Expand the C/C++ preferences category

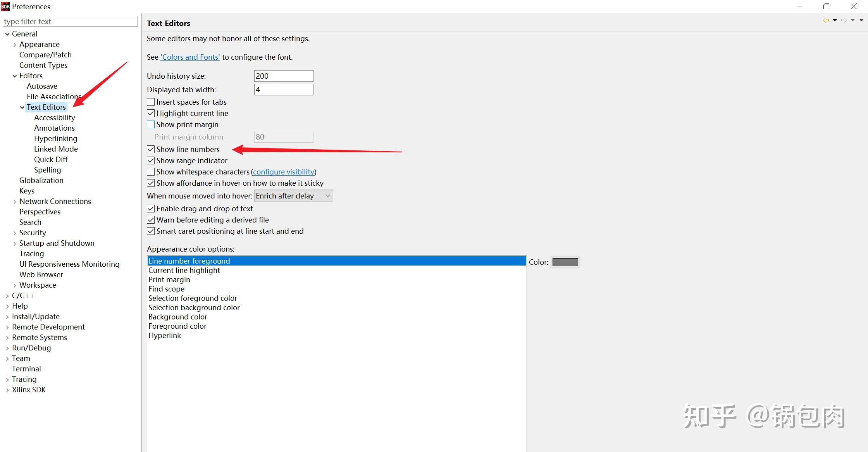tap(7, 296)
